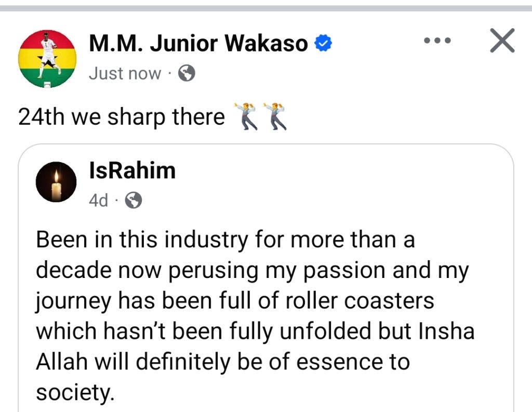Viewport: 532px width, 412px height.
Task: Click the public globe icon beside 'Just now'
Action: tap(187, 73)
